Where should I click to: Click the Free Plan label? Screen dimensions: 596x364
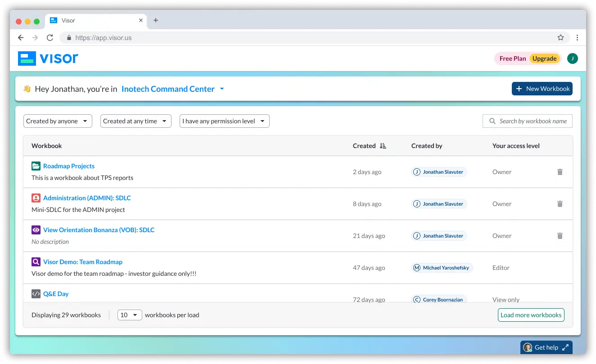(x=513, y=58)
